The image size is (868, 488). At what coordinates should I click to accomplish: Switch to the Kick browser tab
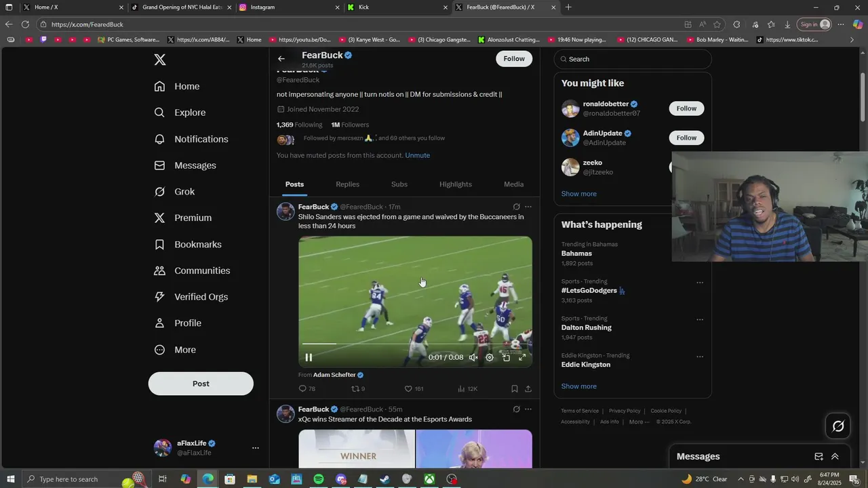coord(396,7)
